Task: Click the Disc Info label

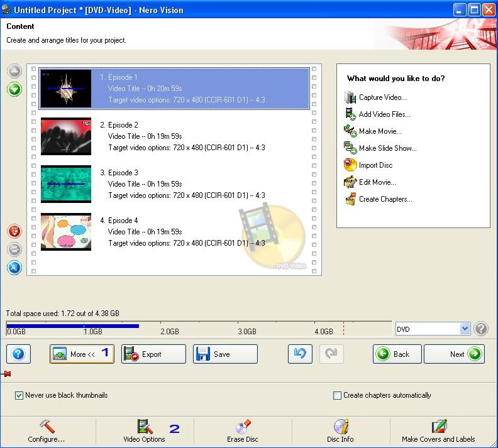Action: tap(340, 439)
